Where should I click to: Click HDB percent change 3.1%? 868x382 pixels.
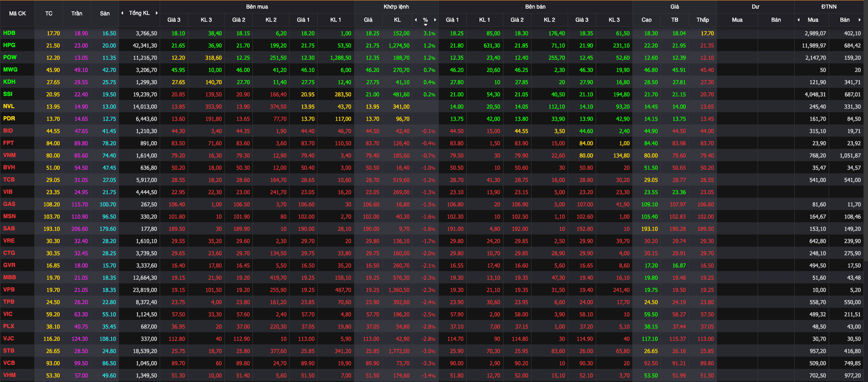[x=429, y=33]
